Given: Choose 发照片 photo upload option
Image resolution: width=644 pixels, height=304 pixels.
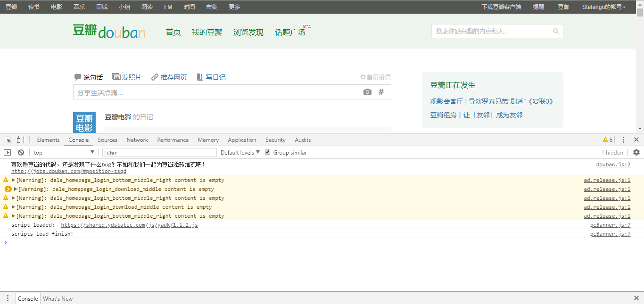Looking at the screenshot, I should pyautogui.click(x=126, y=77).
